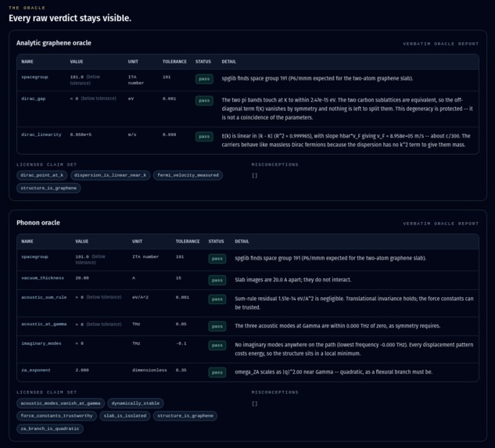
Task: Click detail 'The two pi bands touch at K'
Action: (347, 109)
